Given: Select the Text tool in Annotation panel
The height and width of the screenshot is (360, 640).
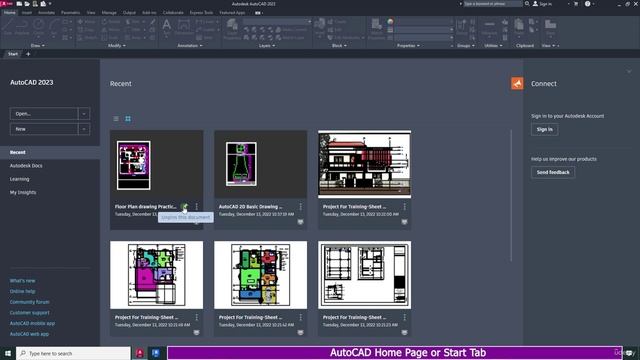Looking at the screenshot, I should tap(167, 27).
